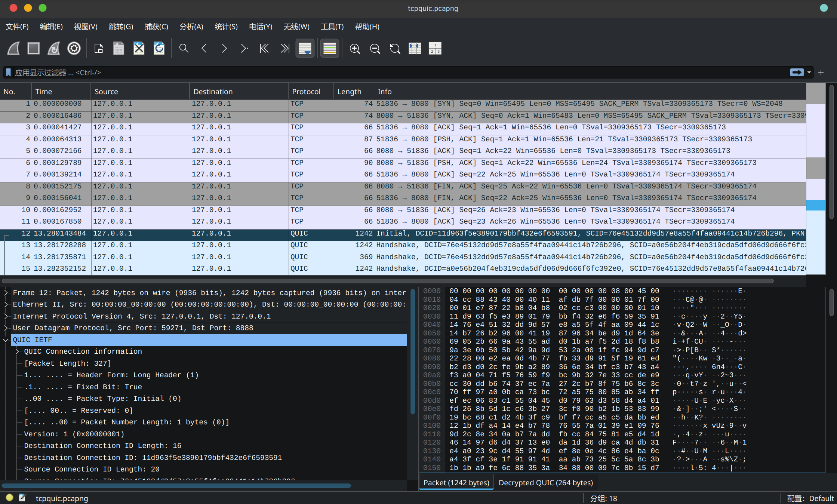The width and height of the screenshot is (837, 504).
Task: Open the display filter history dropdown
Action: (809, 73)
